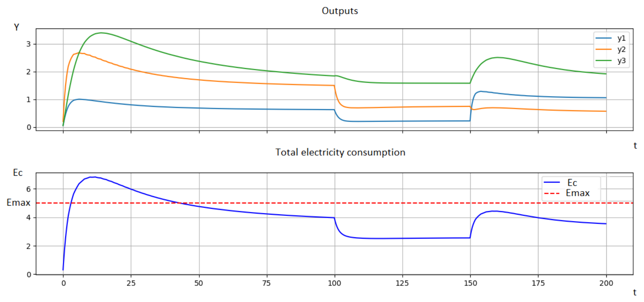
Task: Click the green y3 legend line swatch
Action: 603,60
